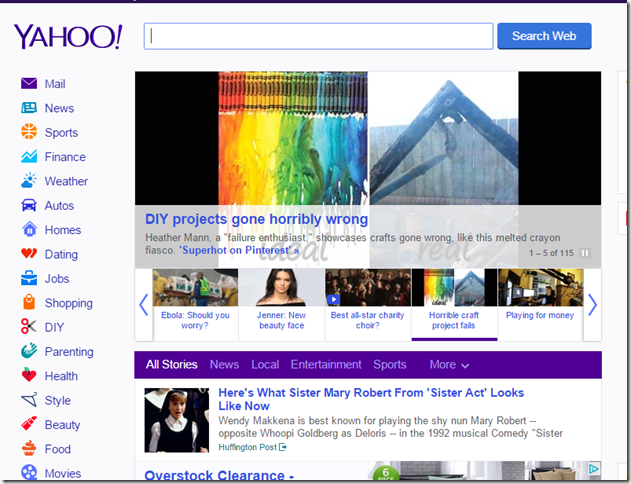Click the Yahoo logo
The width and height of the screenshot is (631, 484).
coord(68,36)
